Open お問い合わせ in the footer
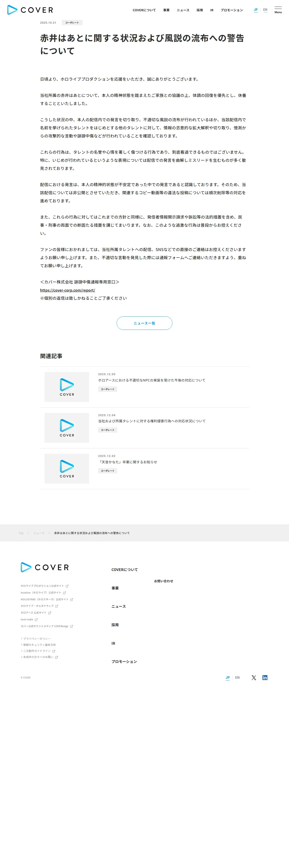 click(163, 581)
